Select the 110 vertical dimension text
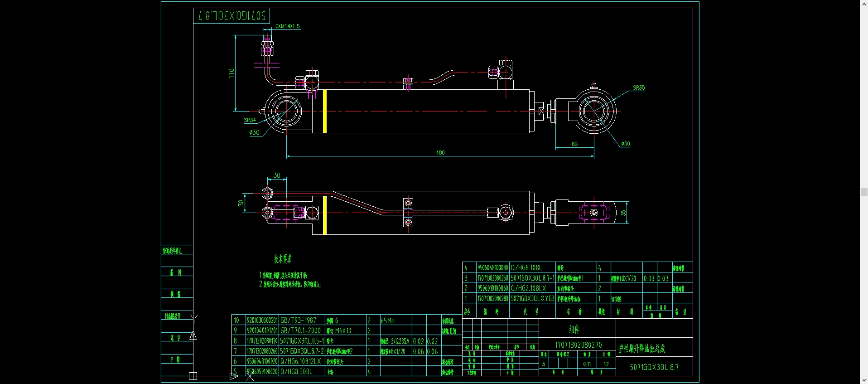868x384 pixels. (x=231, y=73)
